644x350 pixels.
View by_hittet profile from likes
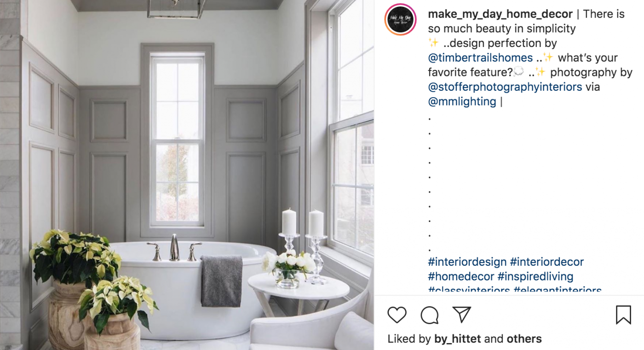click(457, 339)
